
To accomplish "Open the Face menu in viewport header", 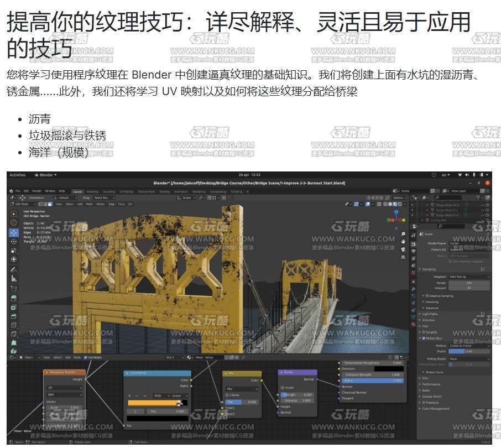I will pos(122,204).
